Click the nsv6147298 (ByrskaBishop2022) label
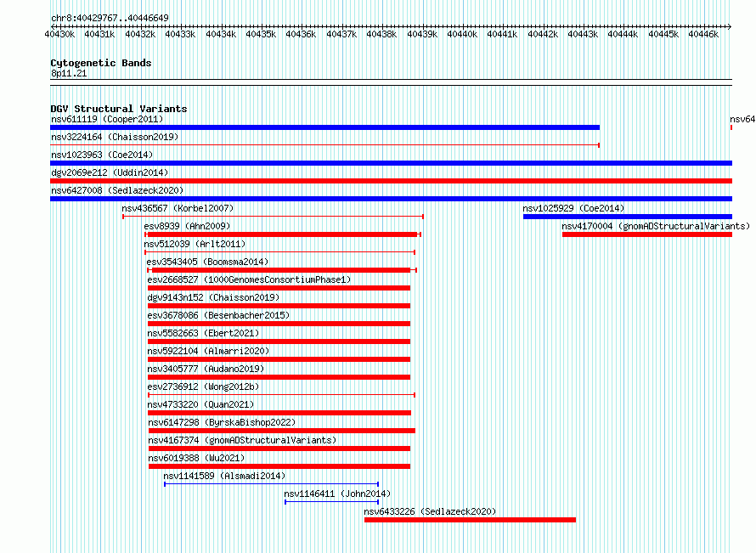 (x=222, y=422)
